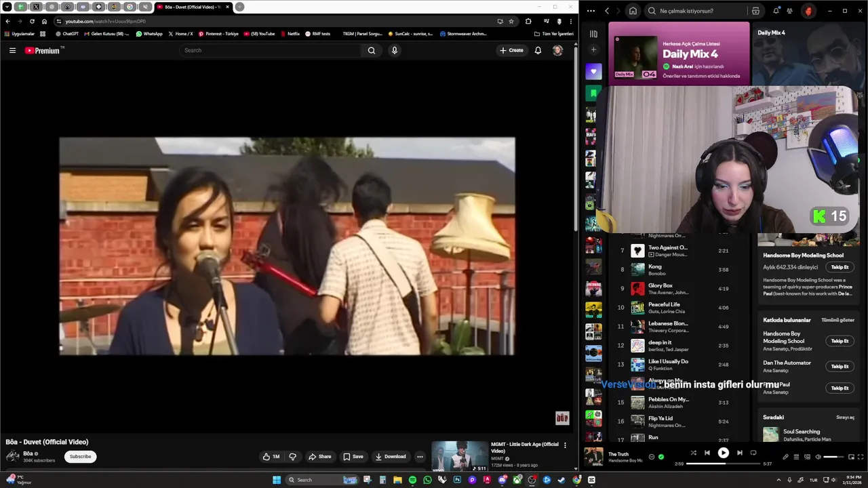Toggle shuffle in Spotify player
The image size is (868, 488).
point(693,453)
